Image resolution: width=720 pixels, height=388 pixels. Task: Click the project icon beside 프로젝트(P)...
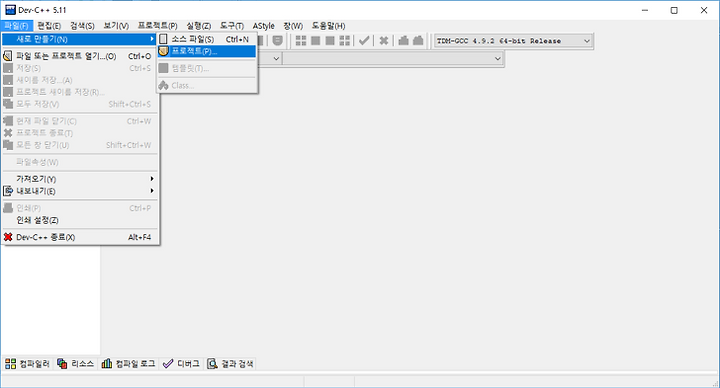coord(163,51)
